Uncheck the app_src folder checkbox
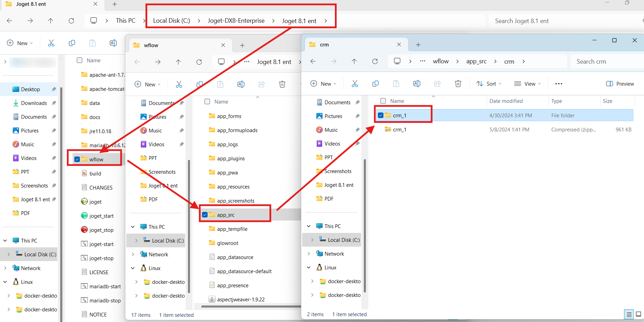 tap(205, 215)
